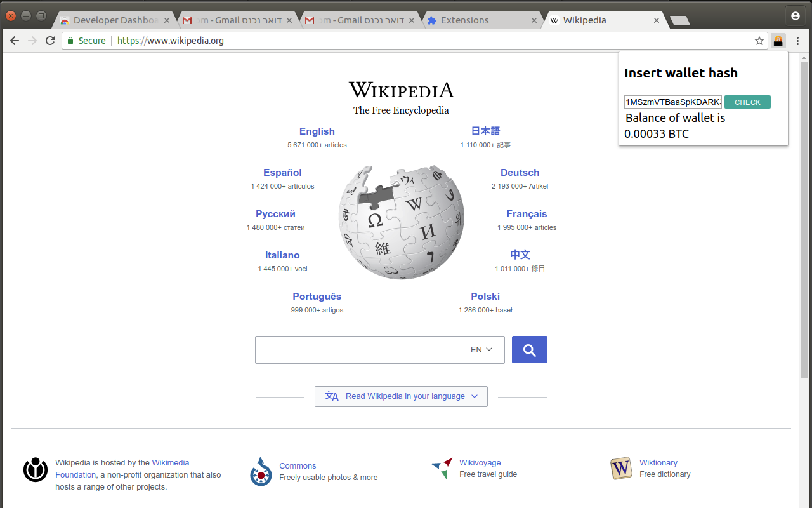Click the secure padlock site info

71,41
